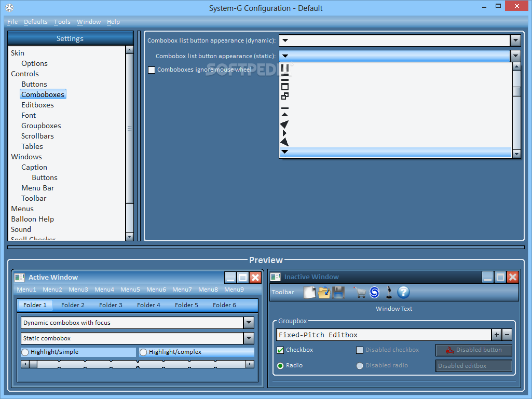Toggle the green checked Checkbox
The width and height of the screenshot is (532, 399).
tap(280, 350)
